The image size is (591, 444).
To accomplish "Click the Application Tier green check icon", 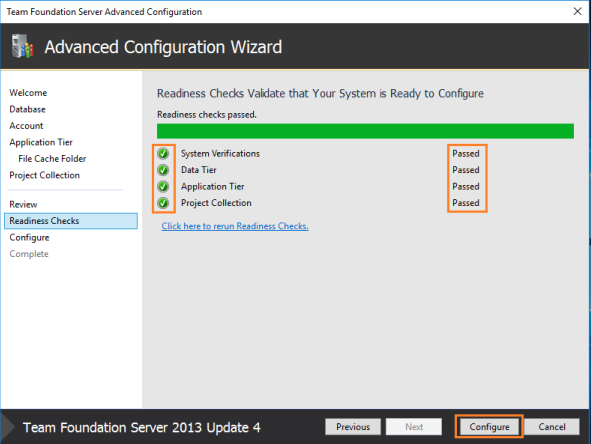I will [163, 187].
